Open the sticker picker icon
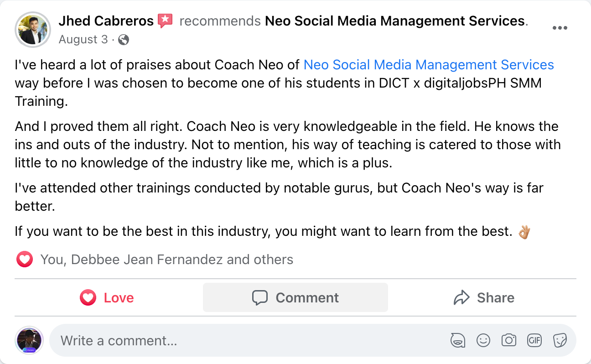 click(x=560, y=340)
